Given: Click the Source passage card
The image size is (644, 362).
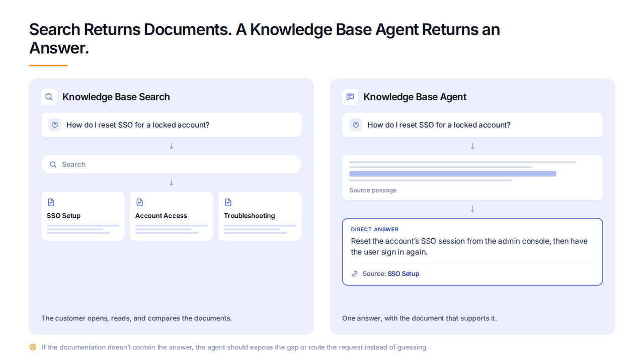Looking at the screenshot, I should pos(472,177).
